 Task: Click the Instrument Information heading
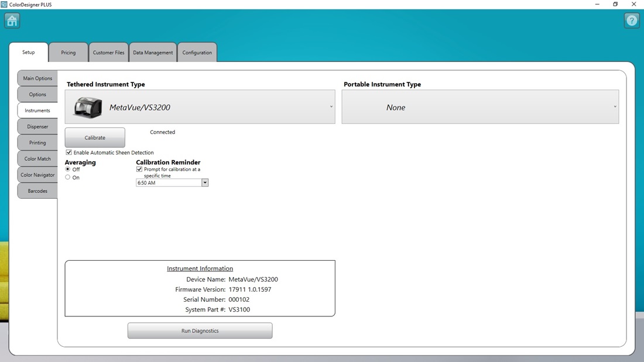[200, 268]
